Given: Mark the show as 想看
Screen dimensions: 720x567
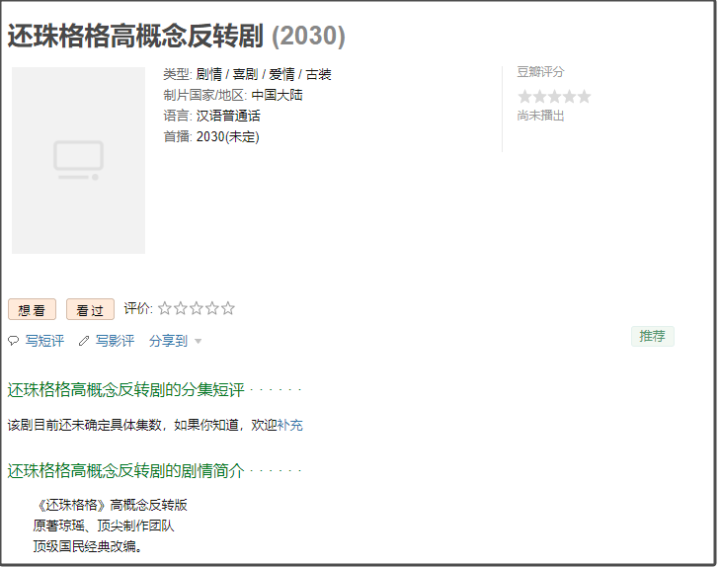Looking at the screenshot, I should [32, 310].
